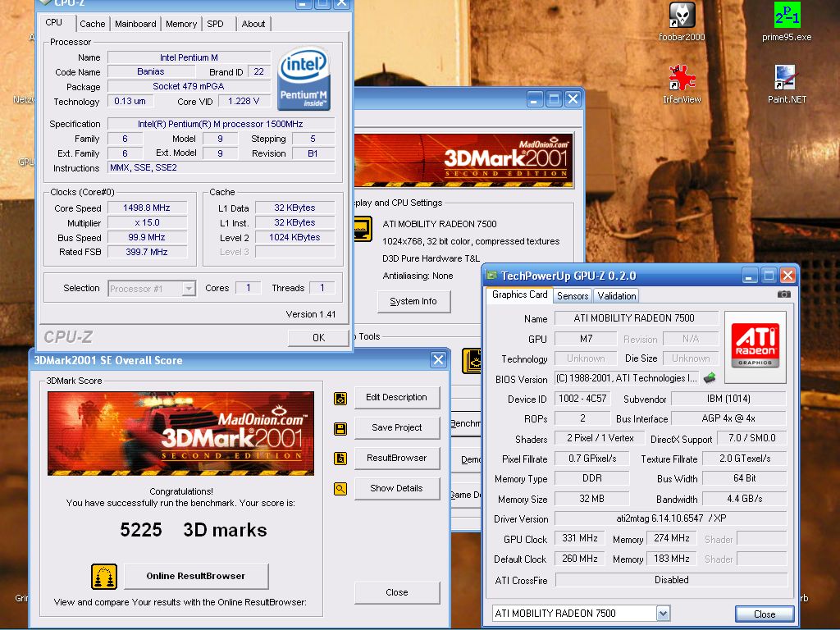Click the Code Name Banias value
840x630 pixels.
click(x=151, y=71)
